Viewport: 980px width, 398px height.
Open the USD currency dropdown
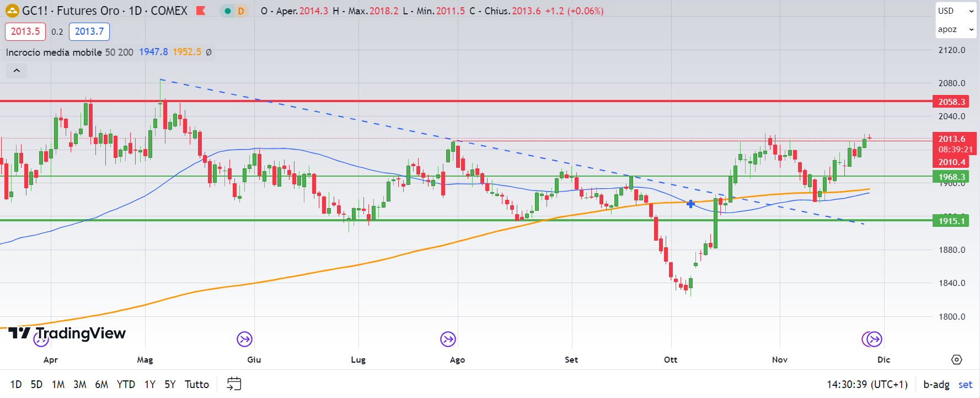pos(956,10)
